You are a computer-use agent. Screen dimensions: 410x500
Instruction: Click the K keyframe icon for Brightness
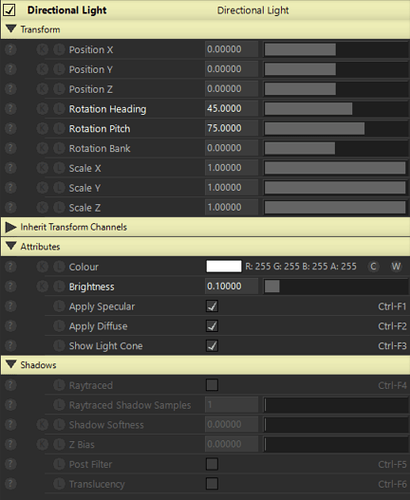click(42, 287)
